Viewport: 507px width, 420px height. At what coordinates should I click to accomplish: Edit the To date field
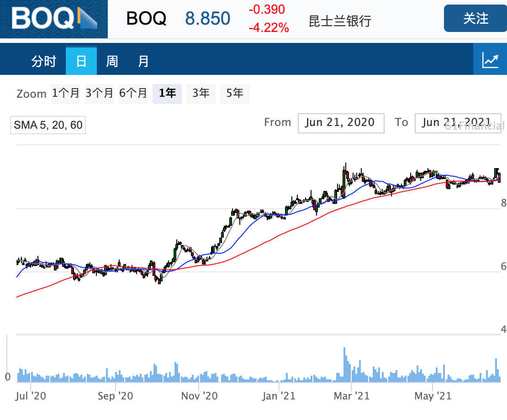[x=458, y=123]
